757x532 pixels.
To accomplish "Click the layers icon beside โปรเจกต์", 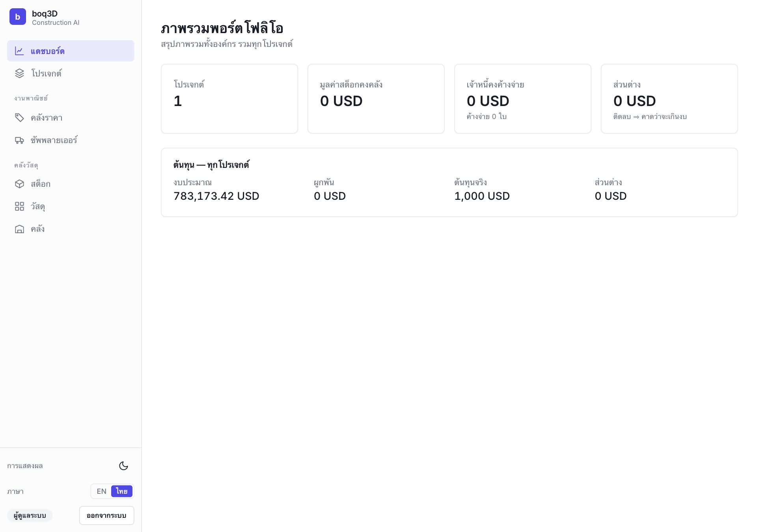I will 19,73.
